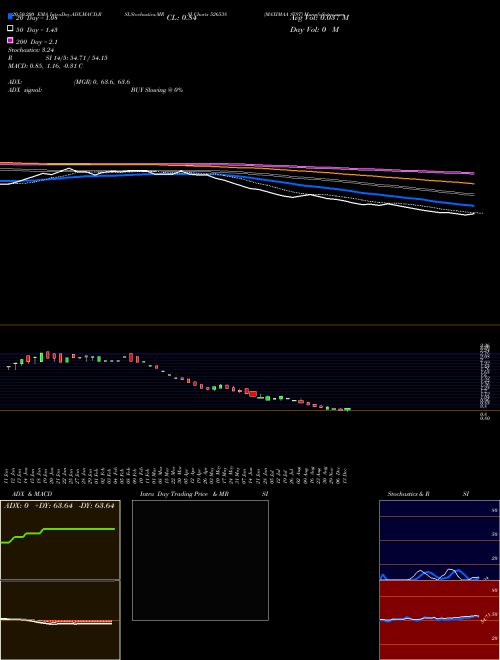Click the magenta 200 Day legend swatch
This screenshot has width=500, height=660.
(10, 40)
